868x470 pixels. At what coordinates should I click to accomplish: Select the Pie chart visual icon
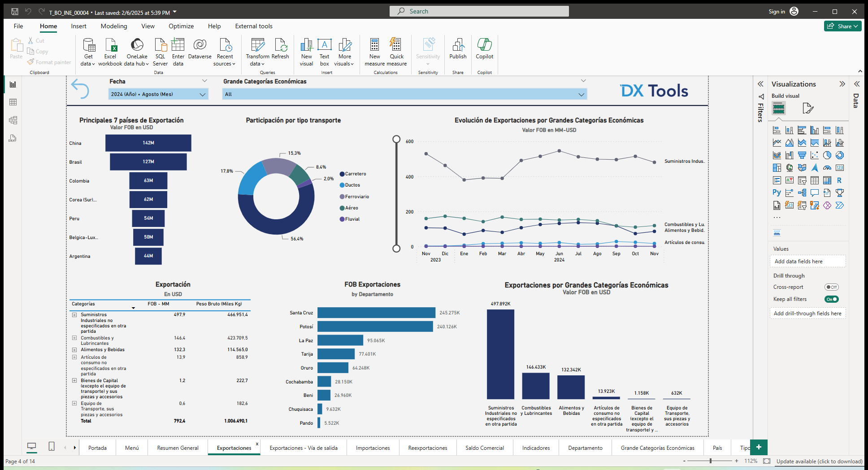tap(827, 156)
